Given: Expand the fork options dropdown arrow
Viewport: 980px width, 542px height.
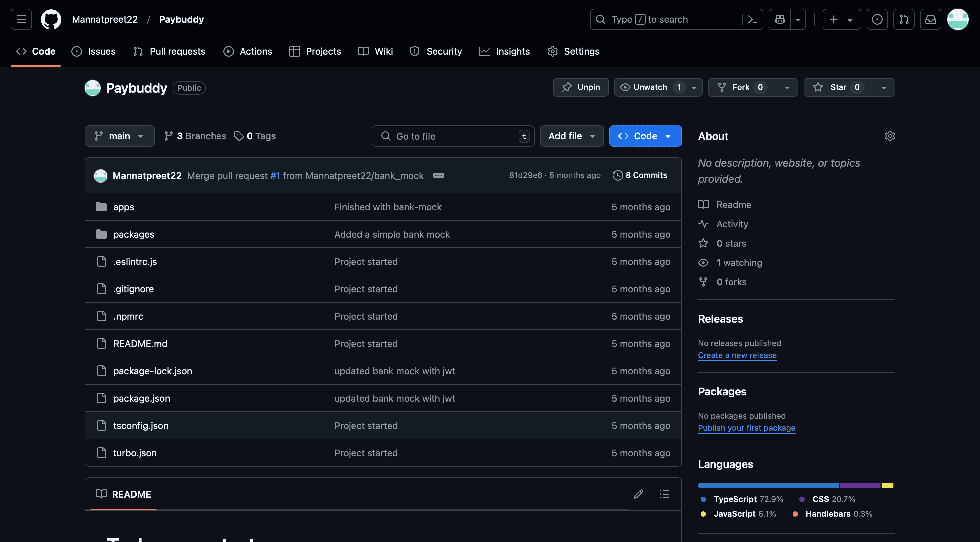Looking at the screenshot, I should coord(787,87).
